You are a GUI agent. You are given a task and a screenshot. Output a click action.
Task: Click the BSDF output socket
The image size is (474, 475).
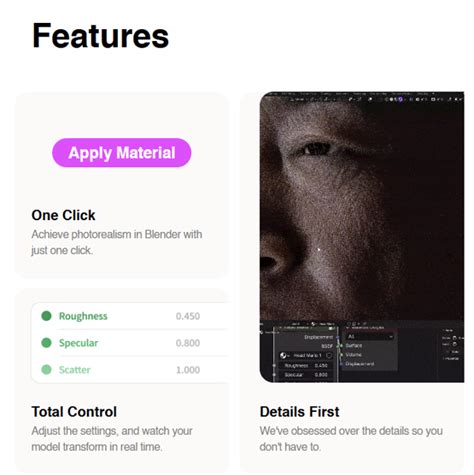338,346
